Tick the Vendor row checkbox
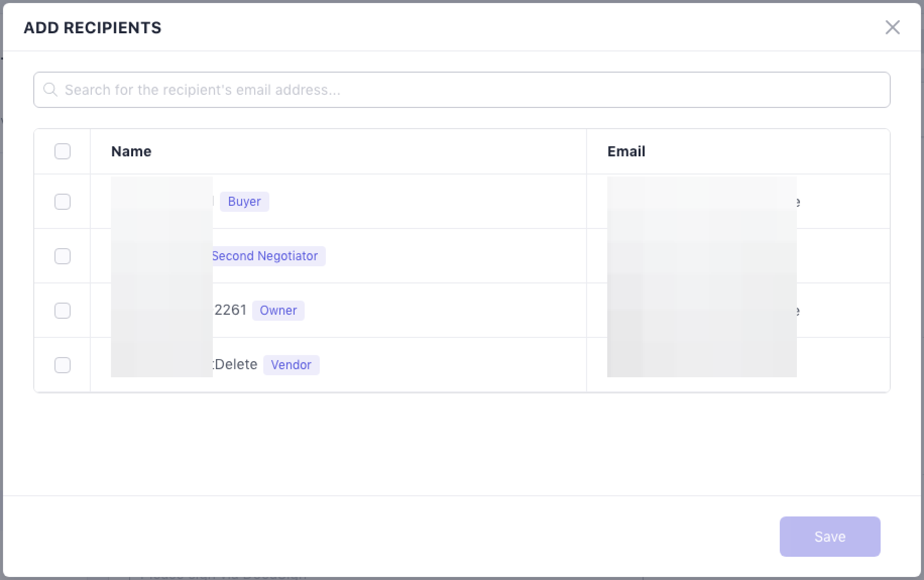924x580 pixels. point(63,365)
